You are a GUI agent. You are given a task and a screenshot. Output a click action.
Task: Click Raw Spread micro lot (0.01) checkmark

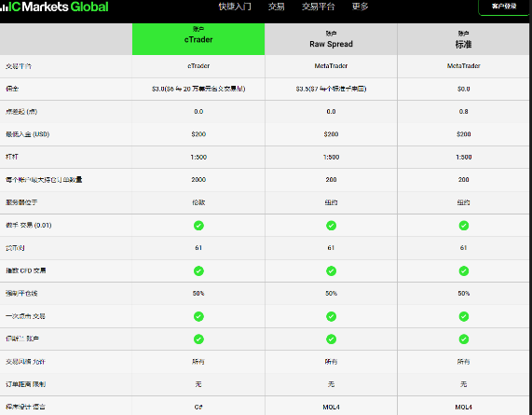[331, 226]
